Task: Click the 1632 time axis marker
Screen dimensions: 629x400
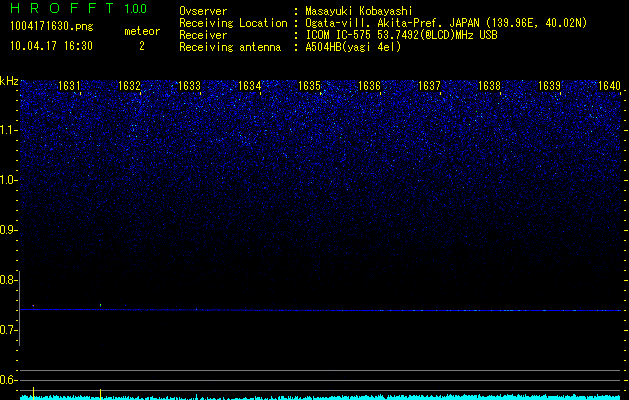Action: tap(129, 86)
